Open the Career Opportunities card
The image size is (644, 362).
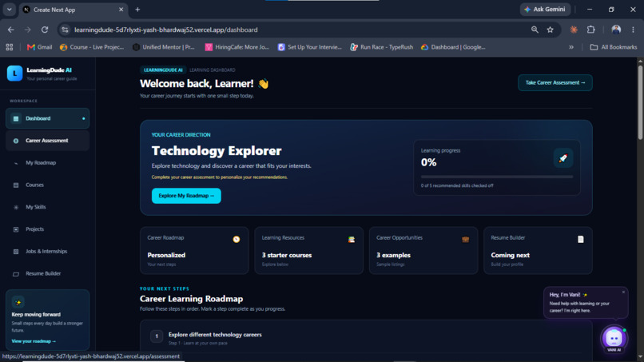[423, 251]
